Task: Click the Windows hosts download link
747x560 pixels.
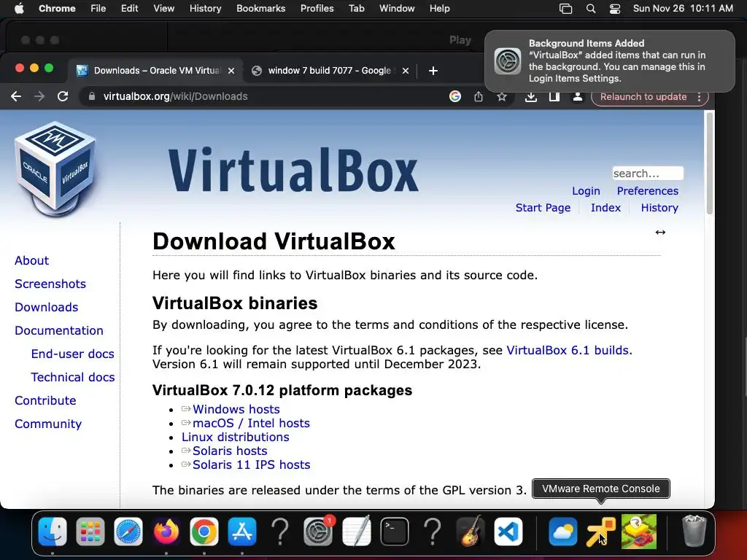Action: [236, 409]
